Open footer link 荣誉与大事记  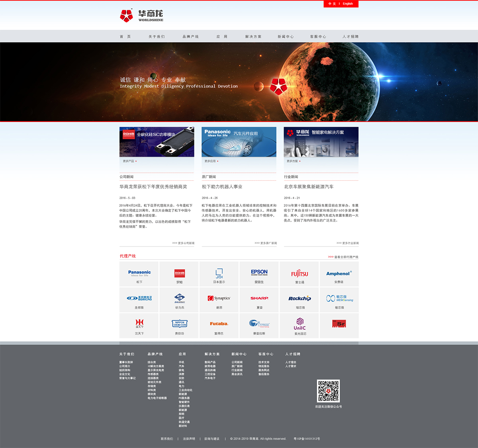point(127,378)
